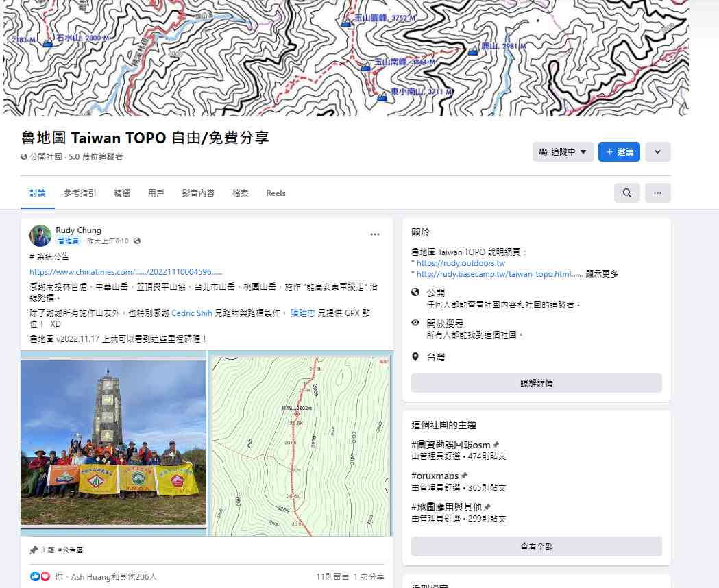Open the 用戶 tab

tap(156, 193)
